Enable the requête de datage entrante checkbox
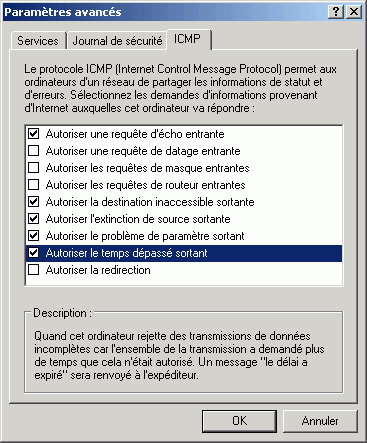367x443 pixels. [34, 151]
